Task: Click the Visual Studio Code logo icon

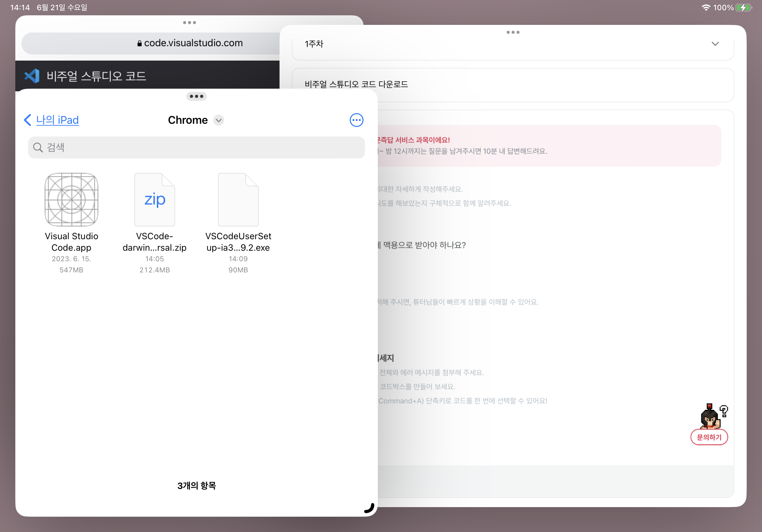Action: click(x=32, y=76)
